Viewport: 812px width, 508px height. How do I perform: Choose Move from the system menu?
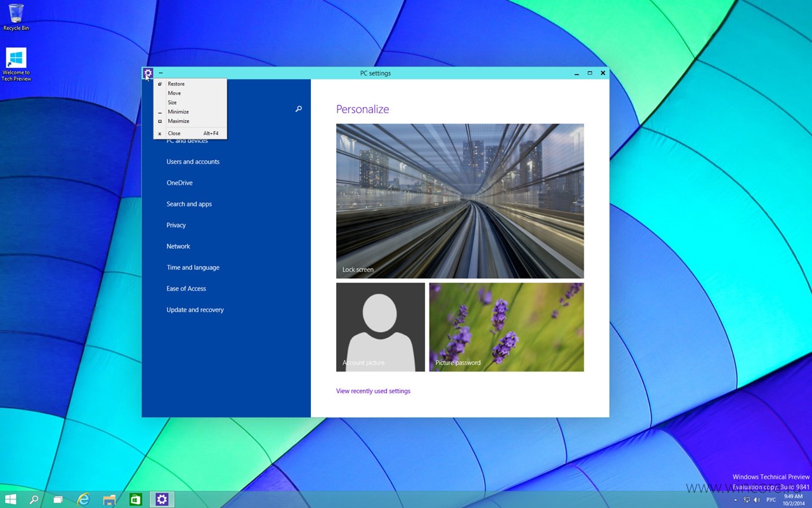pyautogui.click(x=190, y=93)
